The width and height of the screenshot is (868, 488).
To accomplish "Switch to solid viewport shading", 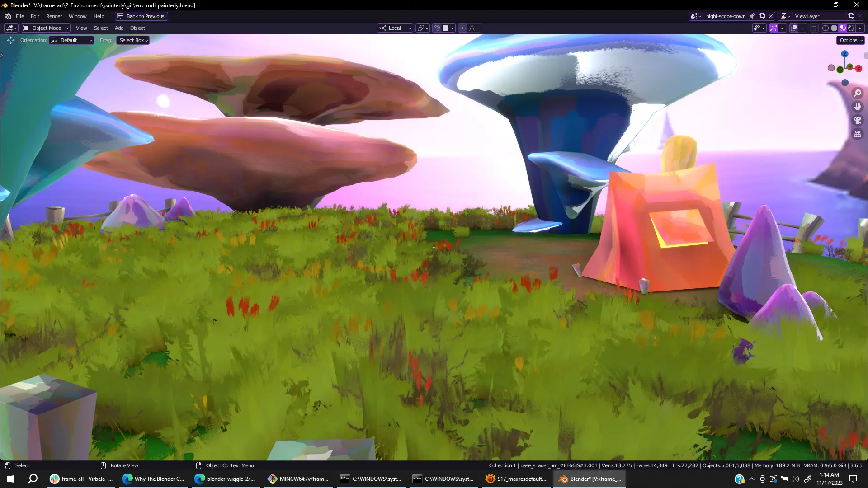I will coord(834,28).
